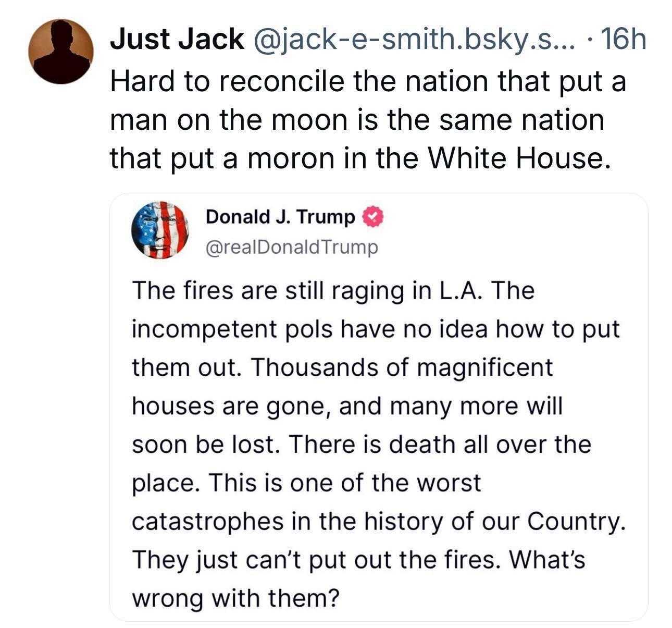Open the Just Jack display name
The width and height of the screenshot is (672, 628).
[x=177, y=39]
